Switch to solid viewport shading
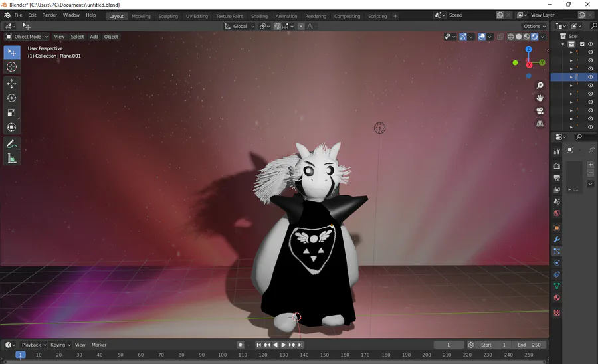Image resolution: width=598 pixels, height=364 pixels. point(519,37)
